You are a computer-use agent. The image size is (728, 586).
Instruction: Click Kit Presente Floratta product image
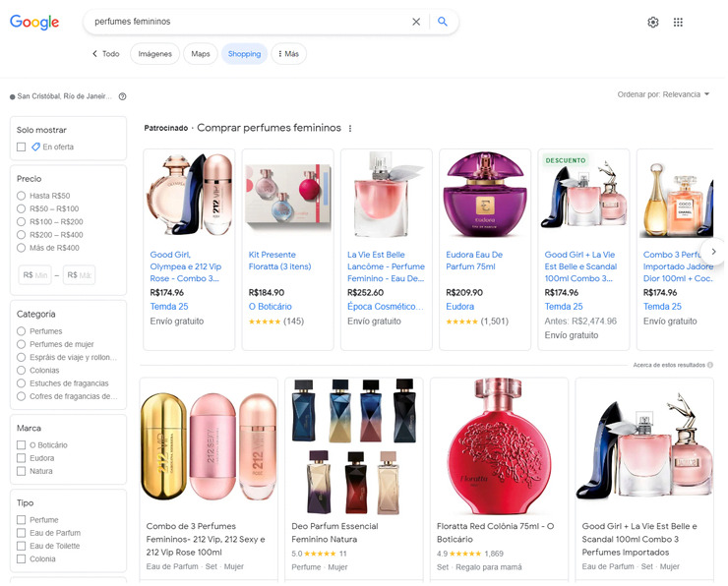(288, 196)
